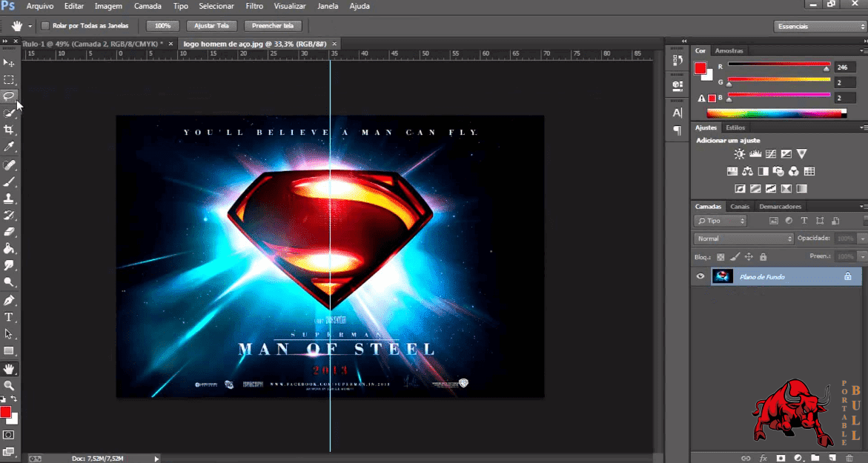868x463 pixels.
Task: Open the Tipo layer filter dropdown
Action: tap(720, 221)
